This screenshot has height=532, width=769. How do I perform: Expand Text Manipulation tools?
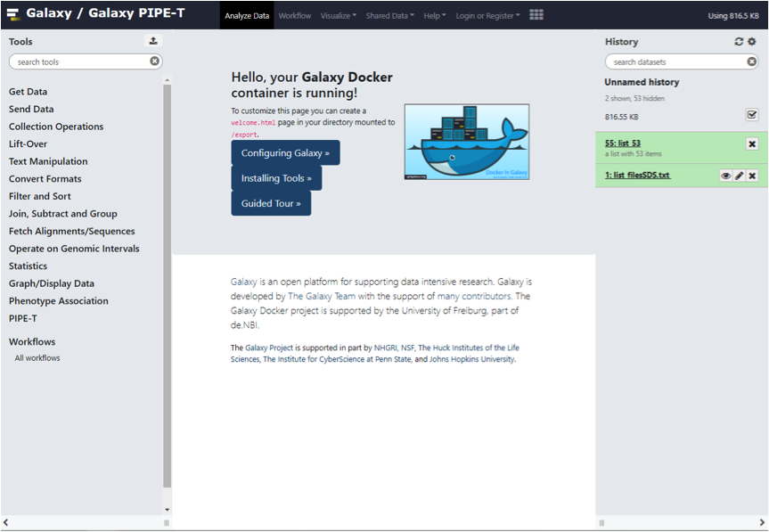(x=48, y=161)
